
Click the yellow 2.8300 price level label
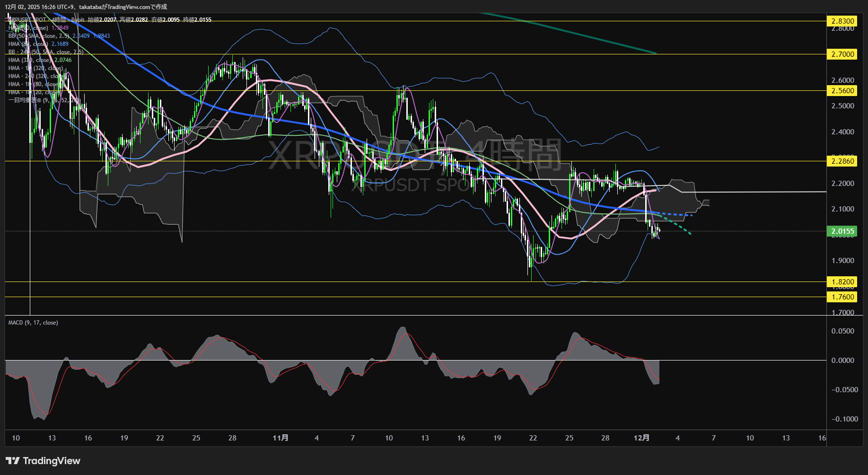coord(842,21)
